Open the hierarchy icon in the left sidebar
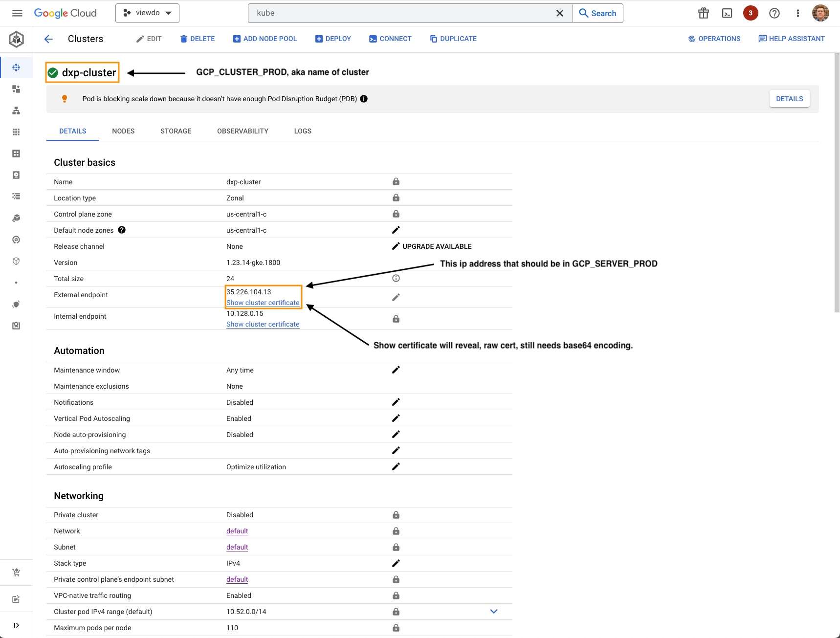This screenshot has width=840, height=638. (16, 110)
